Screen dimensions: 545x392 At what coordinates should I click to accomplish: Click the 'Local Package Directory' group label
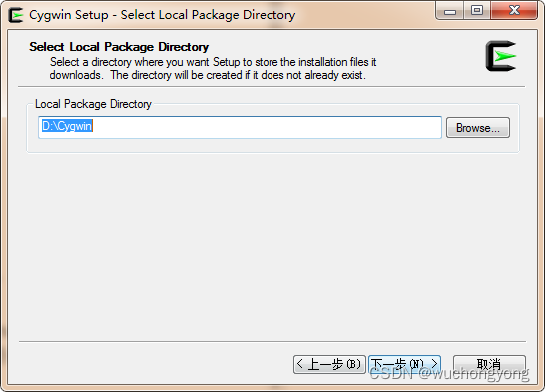tap(93, 104)
